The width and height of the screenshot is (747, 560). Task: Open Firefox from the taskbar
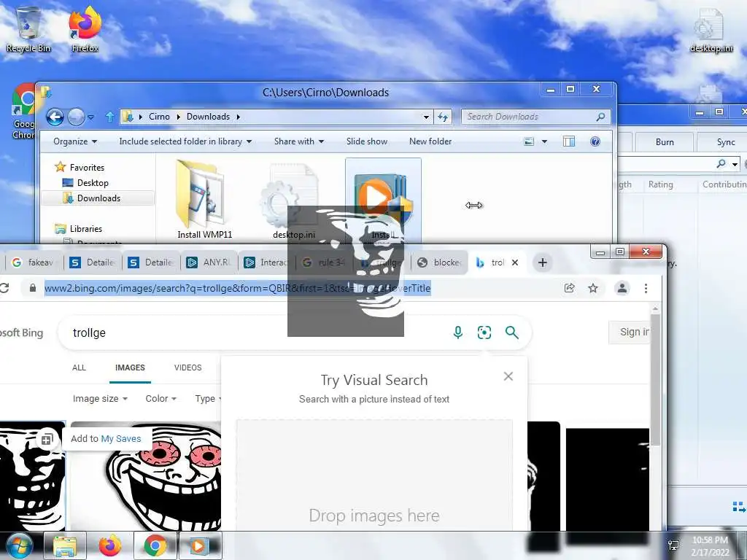(x=110, y=545)
